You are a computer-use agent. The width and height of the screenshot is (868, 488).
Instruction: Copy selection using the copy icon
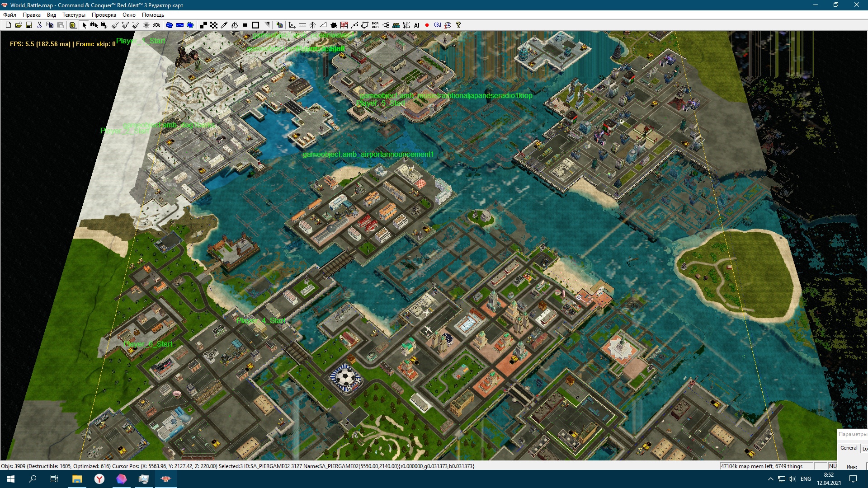coord(50,25)
